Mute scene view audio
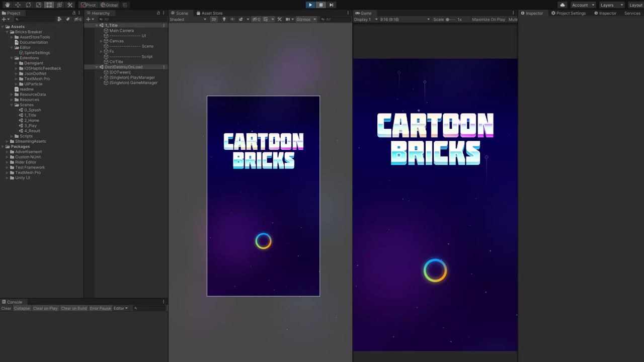Image resolution: width=644 pixels, height=362 pixels. pyautogui.click(x=233, y=19)
